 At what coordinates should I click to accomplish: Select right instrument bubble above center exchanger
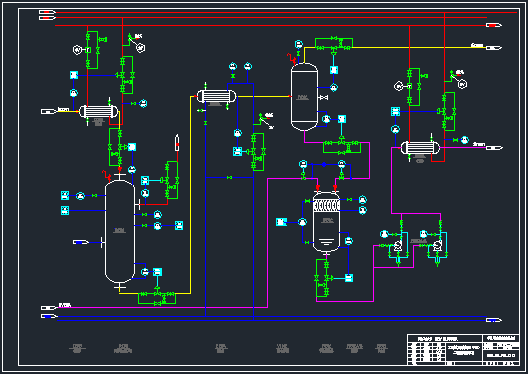(x=248, y=66)
